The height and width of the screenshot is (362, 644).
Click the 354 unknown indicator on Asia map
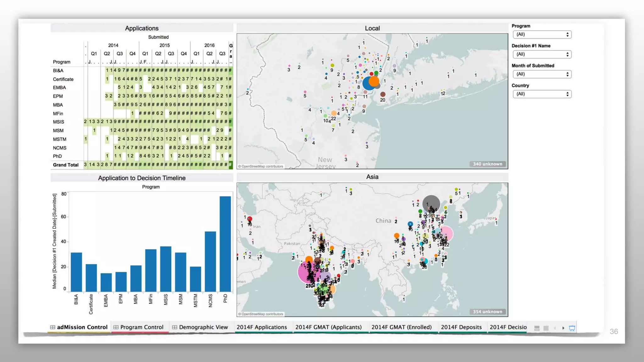tap(487, 312)
